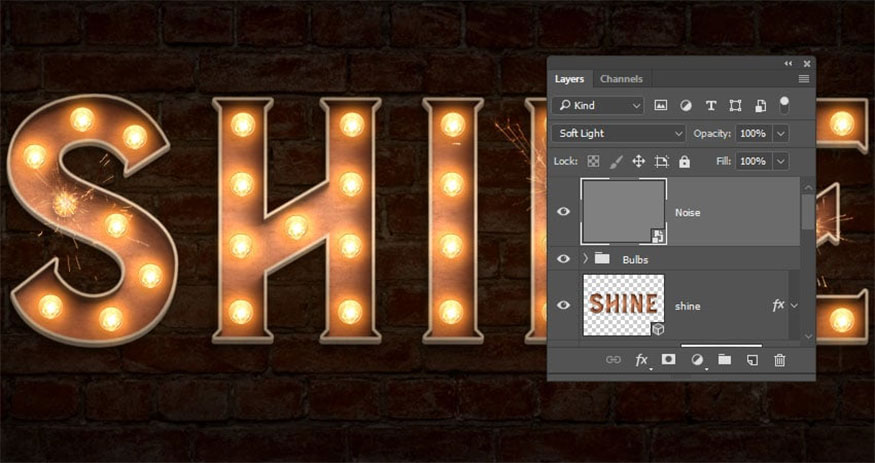The width and height of the screenshot is (875, 463).
Task: Add a layer mask
Action: [x=668, y=359]
